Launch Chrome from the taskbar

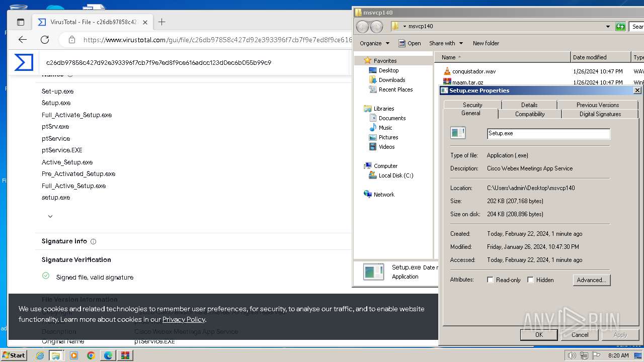91,355
